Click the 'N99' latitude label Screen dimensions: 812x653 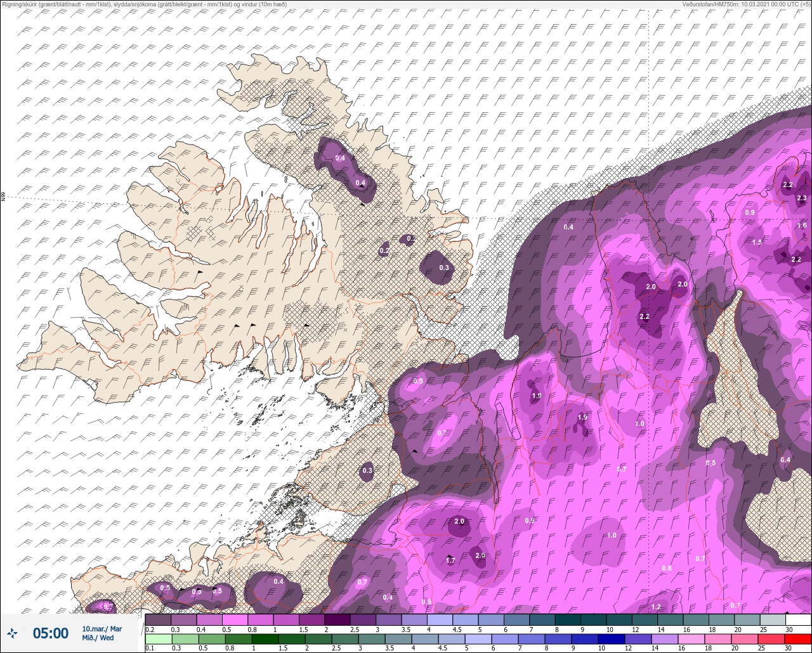(x=3, y=197)
